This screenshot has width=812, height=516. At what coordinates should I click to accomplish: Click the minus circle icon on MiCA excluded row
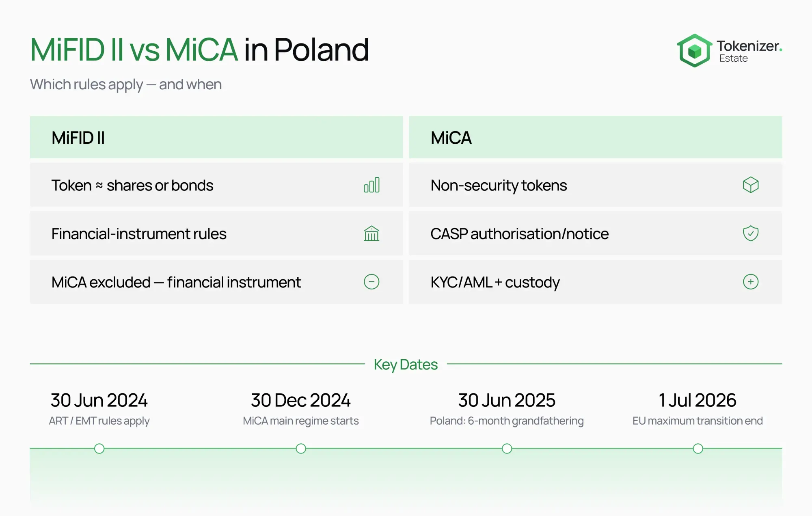(371, 282)
